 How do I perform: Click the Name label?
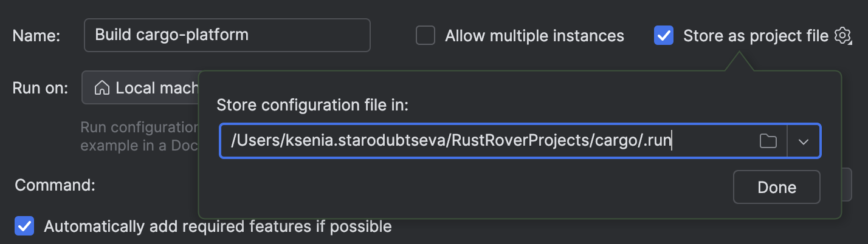[x=36, y=36]
